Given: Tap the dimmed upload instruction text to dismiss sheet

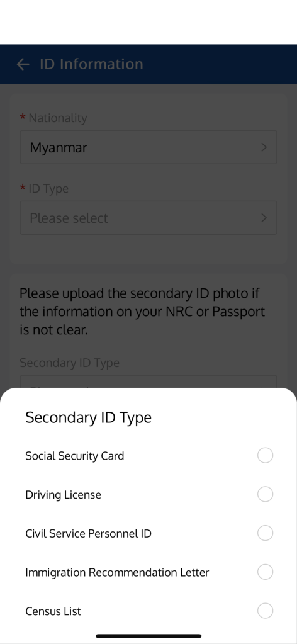Looking at the screenshot, I should click(142, 312).
